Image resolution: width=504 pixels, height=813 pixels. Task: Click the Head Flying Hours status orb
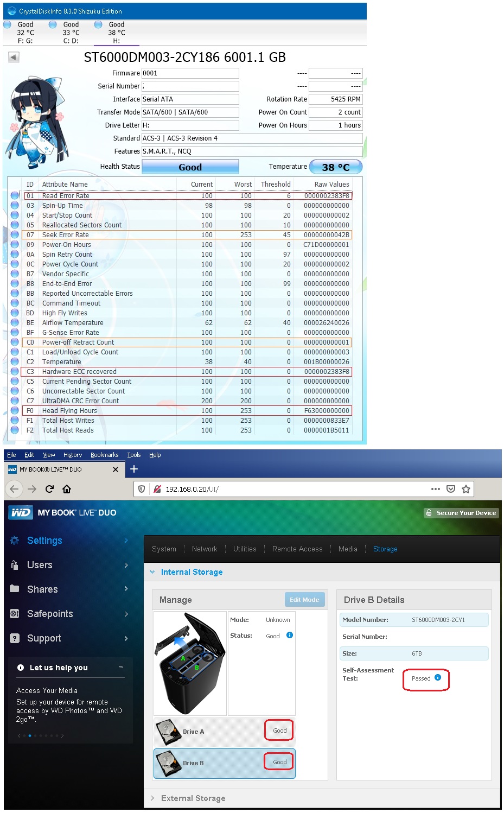[15, 411]
